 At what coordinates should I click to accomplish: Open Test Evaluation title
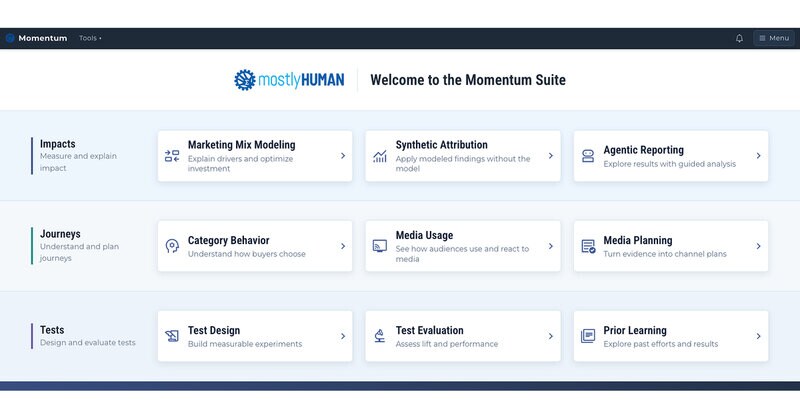point(430,331)
